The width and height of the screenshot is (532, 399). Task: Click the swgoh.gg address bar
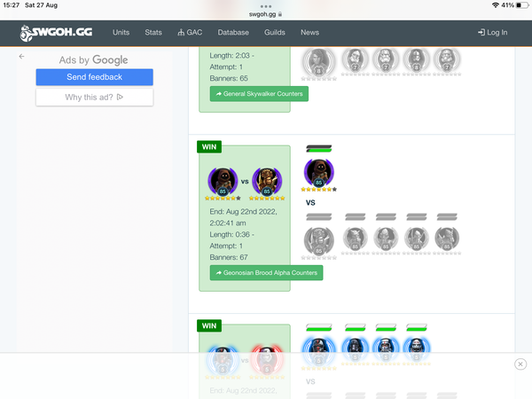(x=266, y=14)
